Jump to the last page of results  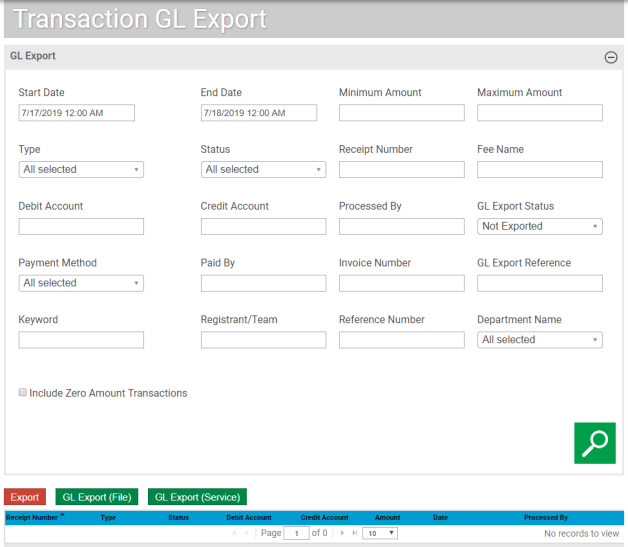pyautogui.click(x=354, y=534)
